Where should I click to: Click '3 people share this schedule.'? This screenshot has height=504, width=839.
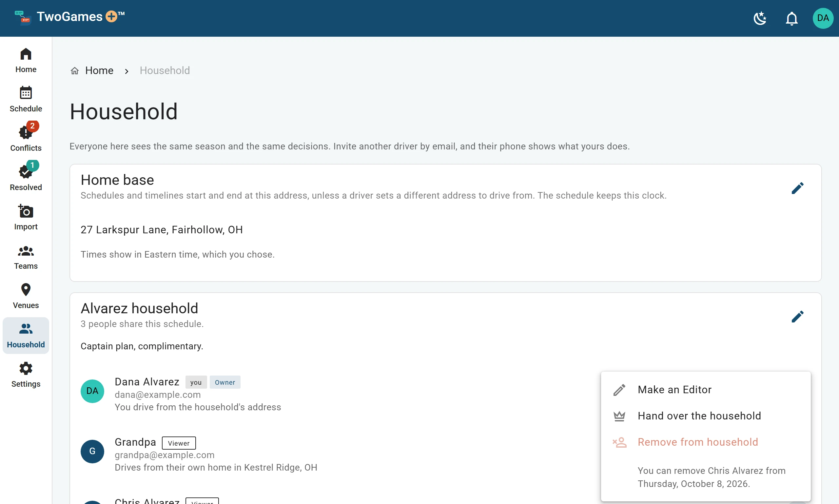(142, 324)
